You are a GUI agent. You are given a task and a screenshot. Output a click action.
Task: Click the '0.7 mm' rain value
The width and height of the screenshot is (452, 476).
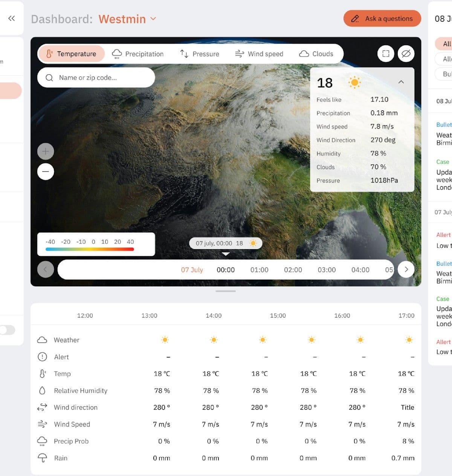pyautogui.click(x=403, y=458)
